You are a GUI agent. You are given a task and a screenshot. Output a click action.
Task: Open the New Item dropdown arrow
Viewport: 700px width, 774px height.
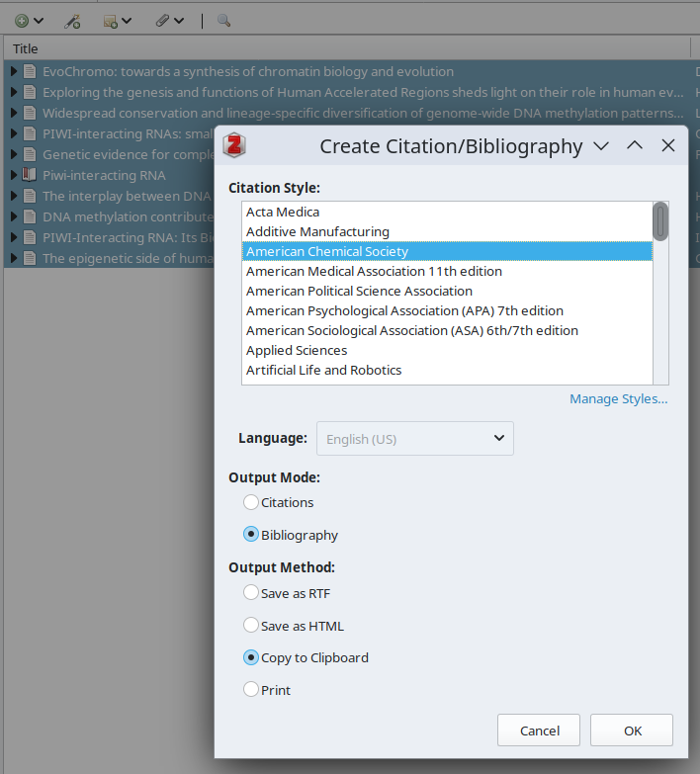(39, 21)
